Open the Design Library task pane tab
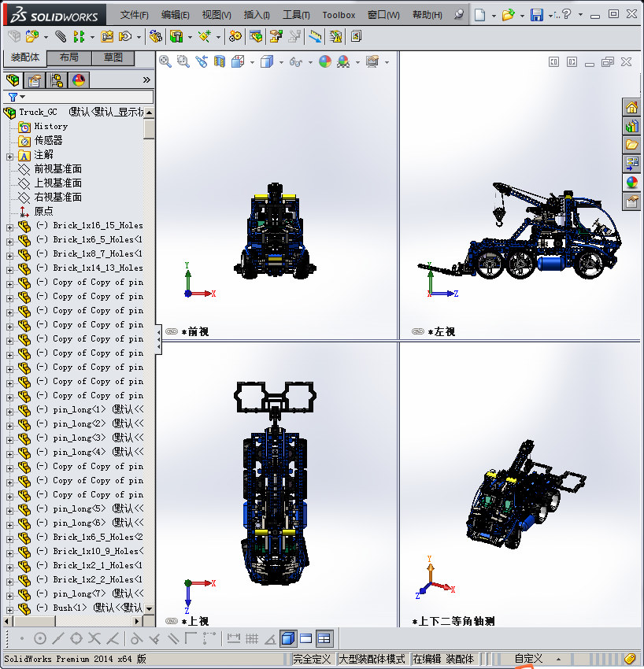 click(631, 126)
